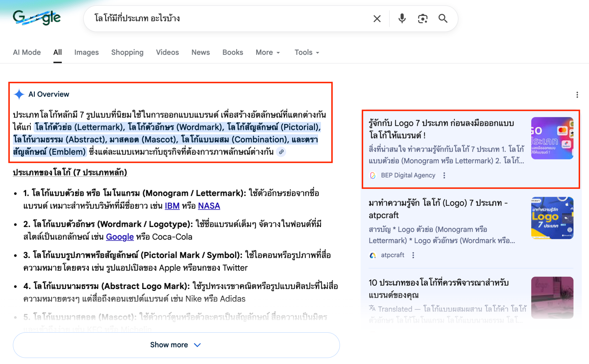
Task: Open Google Lens image search
Action: pos(422,18)
